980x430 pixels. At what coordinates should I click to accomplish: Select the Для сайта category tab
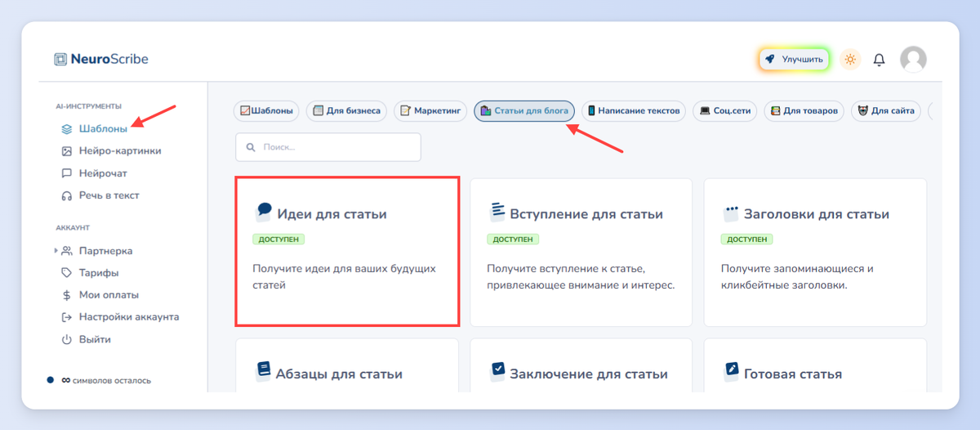tap(886, 110)
